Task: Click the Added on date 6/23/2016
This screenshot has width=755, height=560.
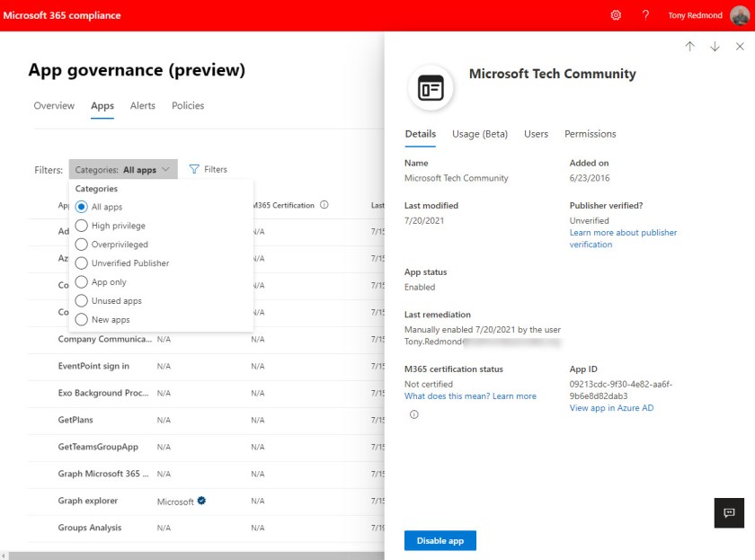Action: click(590, 178)
